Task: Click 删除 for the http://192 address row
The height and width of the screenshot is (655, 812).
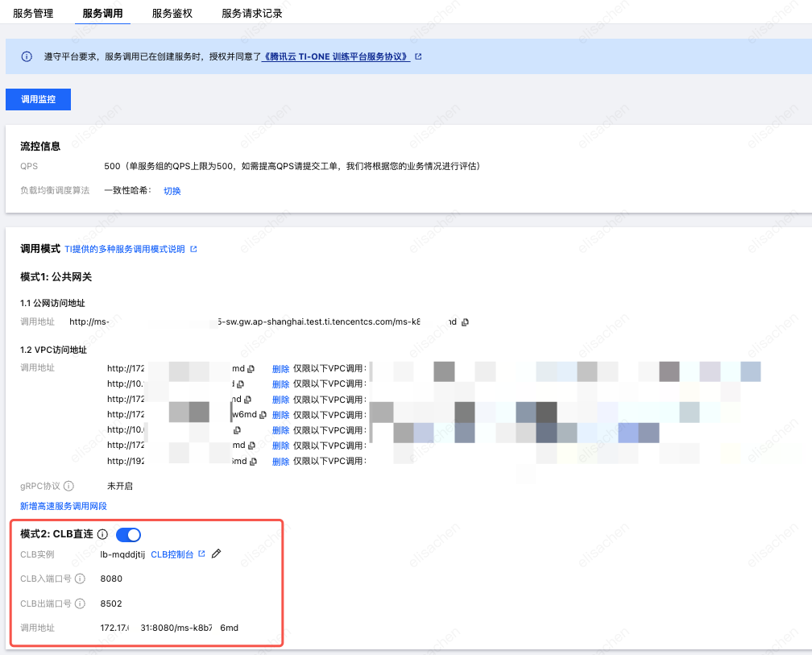Action: (x=280, y=462)
